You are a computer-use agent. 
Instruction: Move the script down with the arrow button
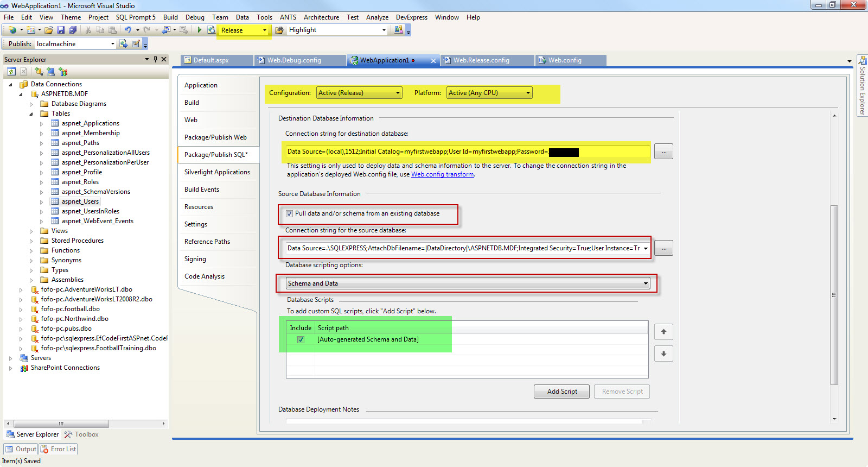pos(663,354)
